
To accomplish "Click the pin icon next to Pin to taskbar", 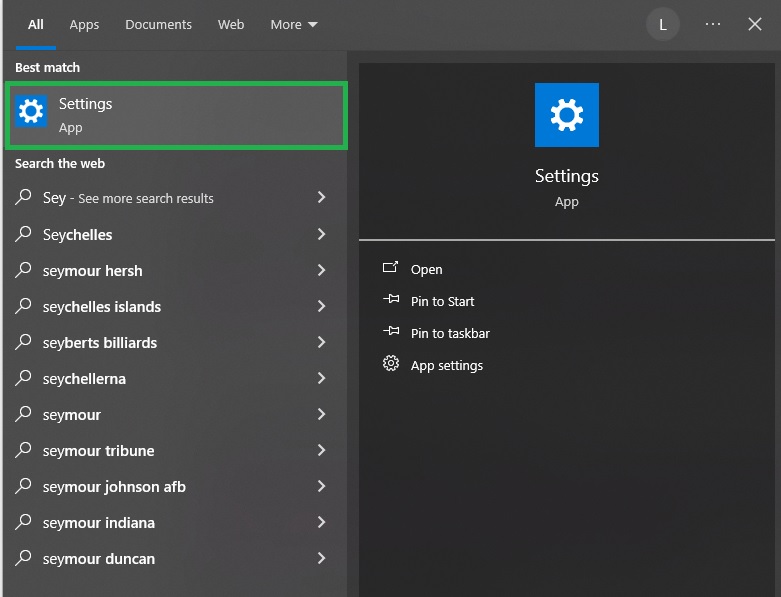I will (391, 331).
